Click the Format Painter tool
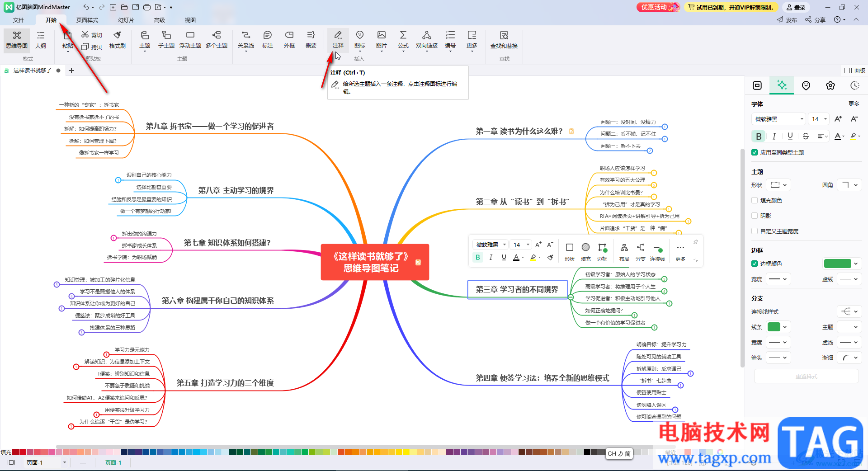 [x=118, y=40]
